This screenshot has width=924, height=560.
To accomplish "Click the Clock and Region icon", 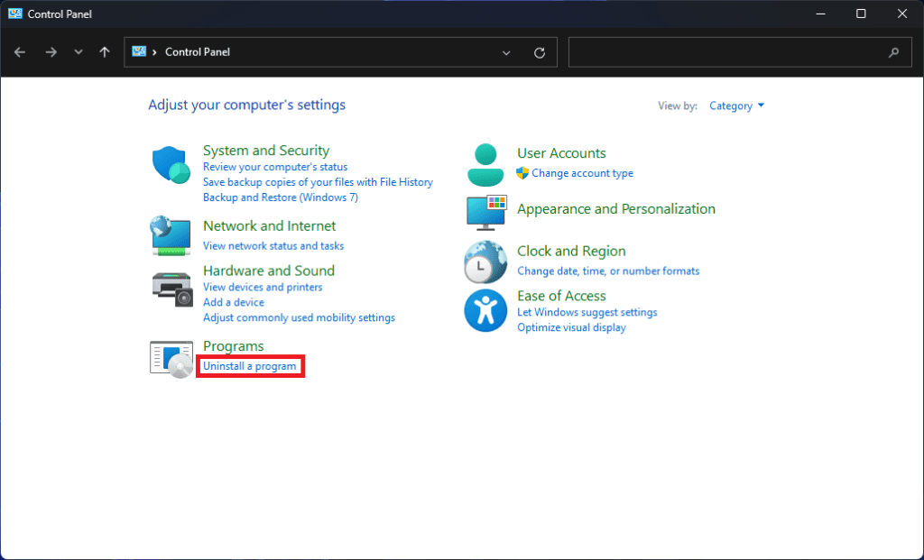I will pos(485,262).
